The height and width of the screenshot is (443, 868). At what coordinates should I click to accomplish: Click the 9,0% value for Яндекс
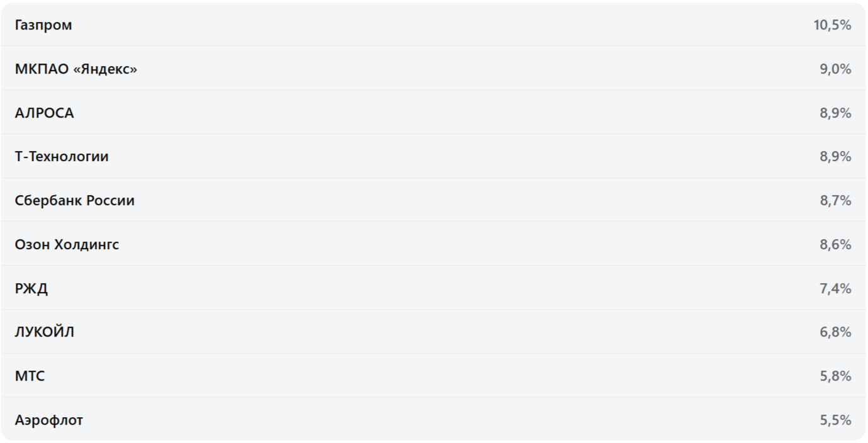click(835, 69)
